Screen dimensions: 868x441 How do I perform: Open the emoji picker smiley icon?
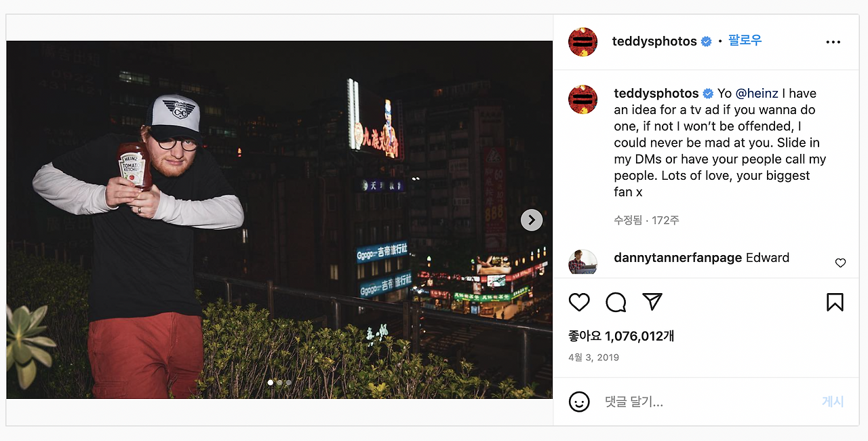(x=579, y=402)
